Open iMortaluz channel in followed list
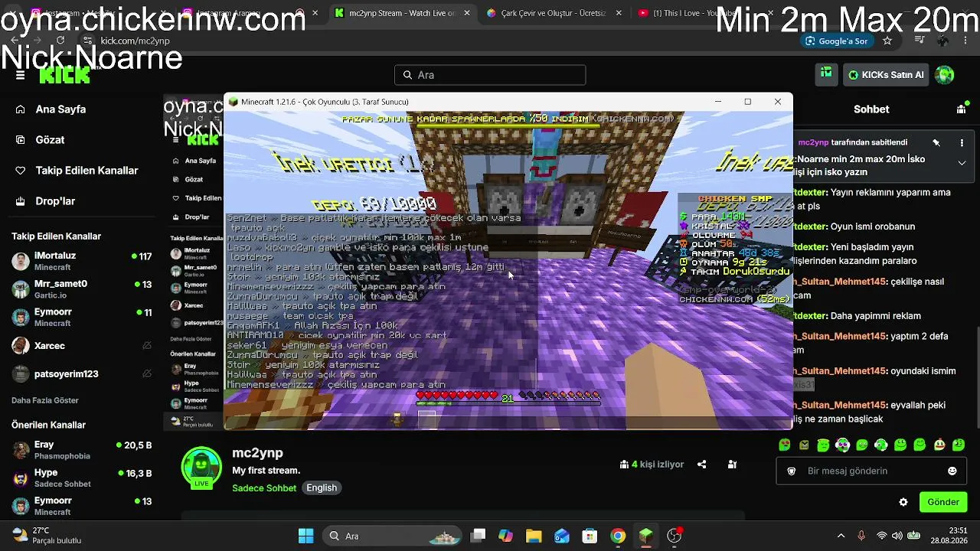 [x=82, y=261]
